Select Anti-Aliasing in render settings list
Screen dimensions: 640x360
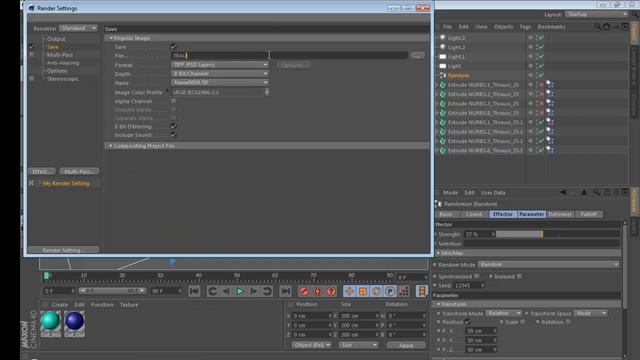(x=63, y=63)
